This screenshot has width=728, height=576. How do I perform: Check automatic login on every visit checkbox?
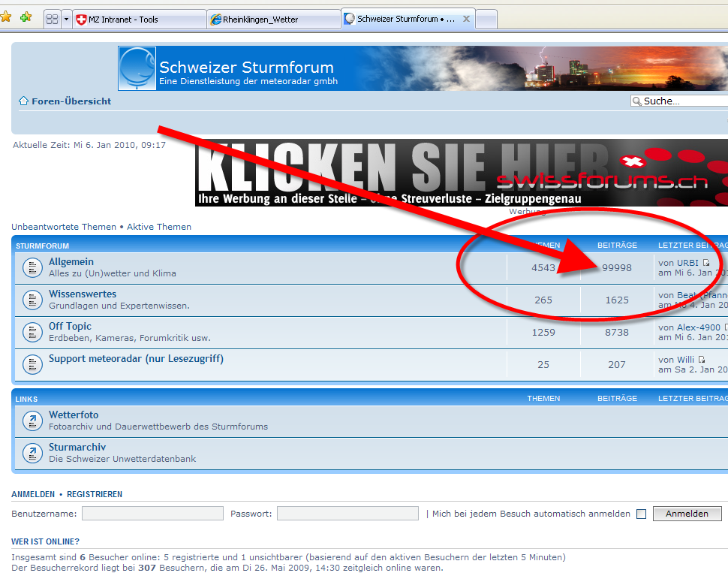641,514
